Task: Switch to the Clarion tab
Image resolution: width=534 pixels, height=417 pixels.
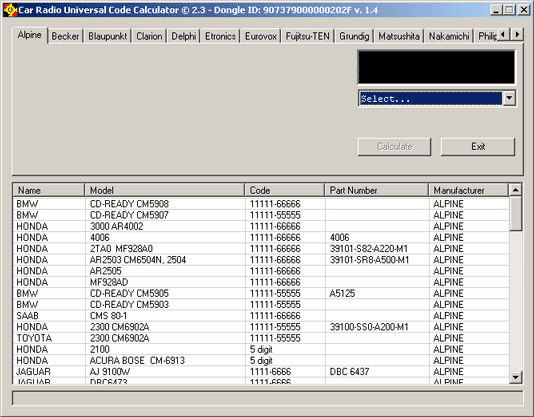Action: pos(149,36)
